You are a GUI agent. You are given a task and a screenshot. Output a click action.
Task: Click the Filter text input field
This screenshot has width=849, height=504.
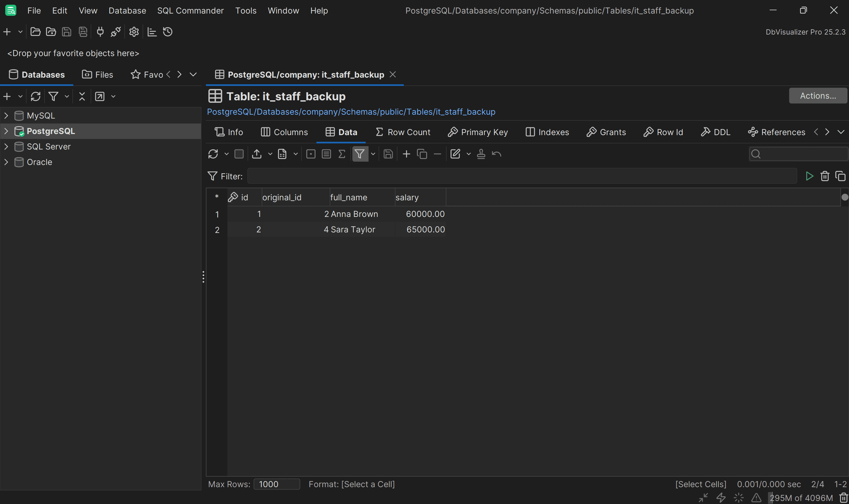coord(522,176)
